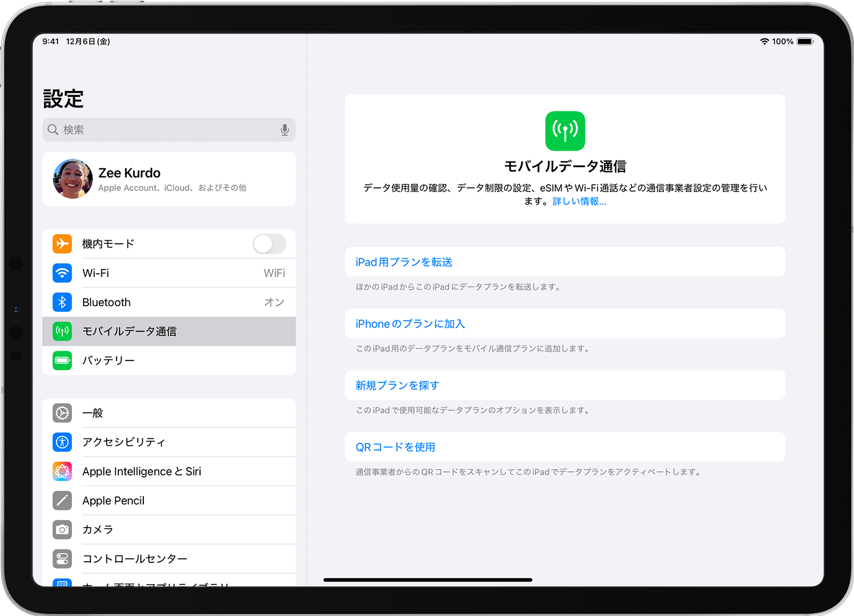Image resolution: width=854 pixels, height=616 pixels.
Task: Tap the オン value next to Bluetooth
Action: point(274,302)
